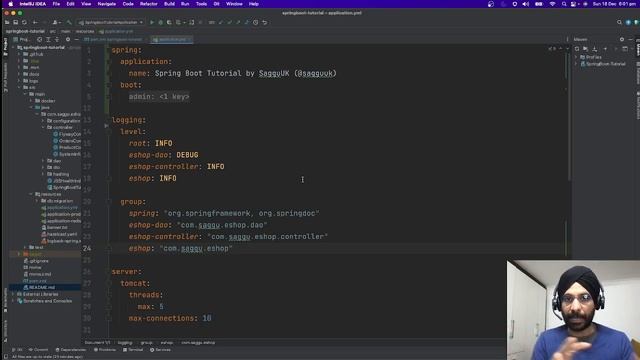Open the Navigate menu
The height and width of the screenshot is (360, 640).
[107, 4]
